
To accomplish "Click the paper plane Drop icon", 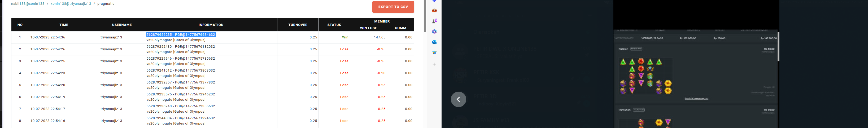I will (434, 52).
